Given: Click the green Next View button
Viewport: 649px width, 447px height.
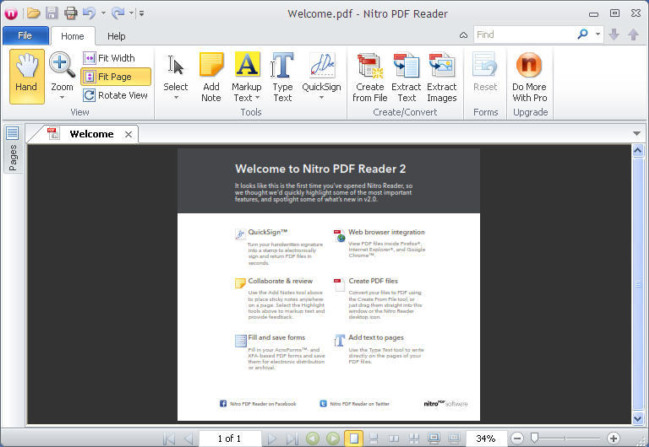Looking at the screenshot, I should click(333, 438).
